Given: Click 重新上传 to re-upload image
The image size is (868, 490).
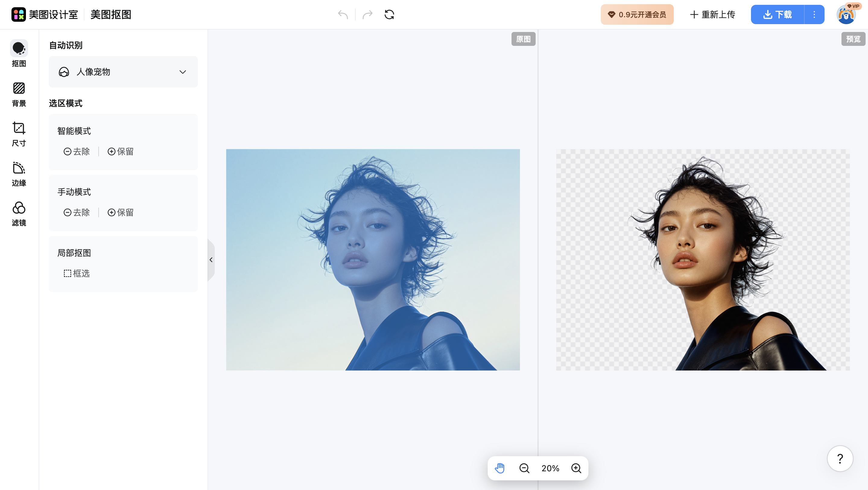Looking at the screenshot, I should (x=712, y=14).
